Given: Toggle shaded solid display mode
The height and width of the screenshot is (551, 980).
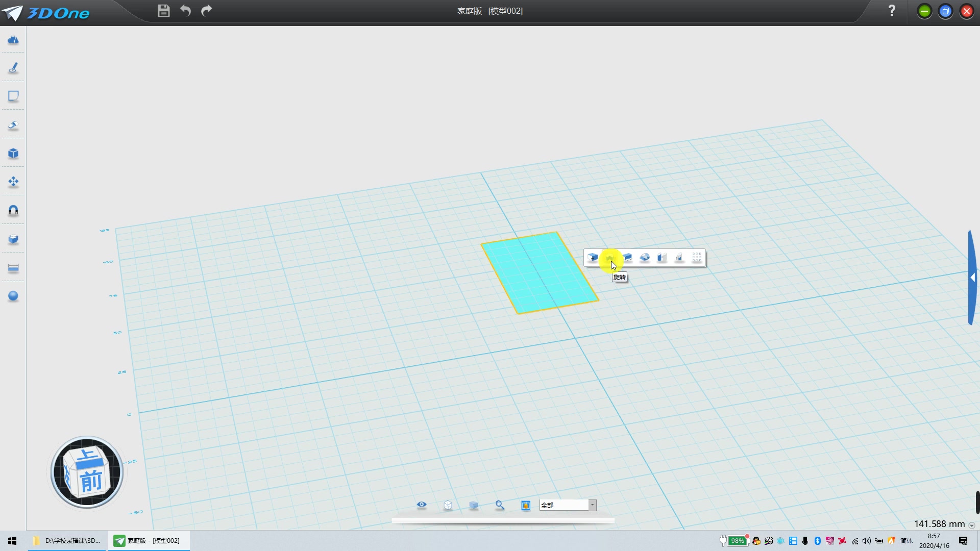Looking at the screenshot, I should [474, 505].
